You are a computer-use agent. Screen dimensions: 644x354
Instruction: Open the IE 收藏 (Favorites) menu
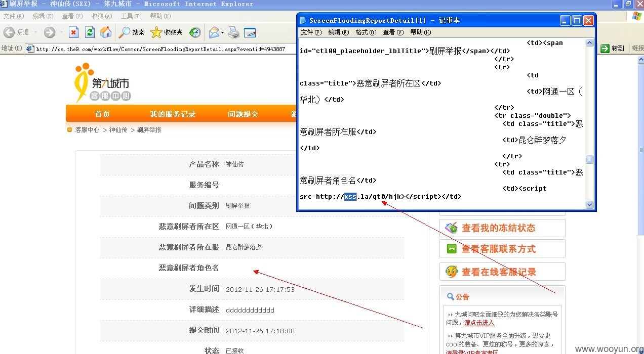[x=101, y=16]
